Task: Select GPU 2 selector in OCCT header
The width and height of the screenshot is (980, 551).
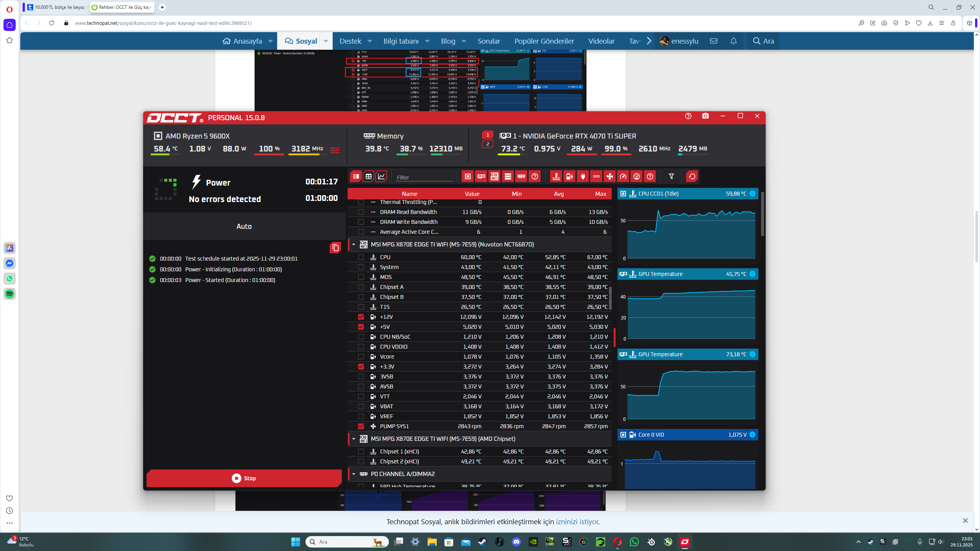Action: click(487, 144)
